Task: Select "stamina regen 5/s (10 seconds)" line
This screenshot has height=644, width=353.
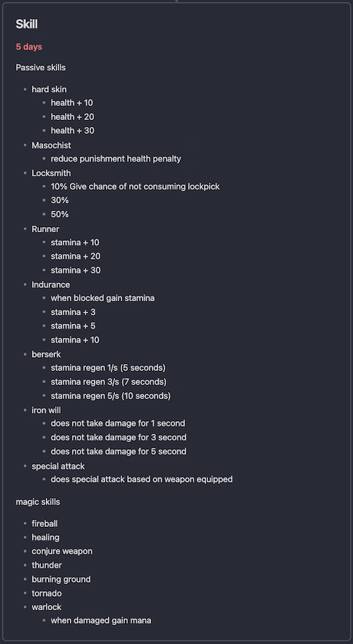Action: pos(111,396)
